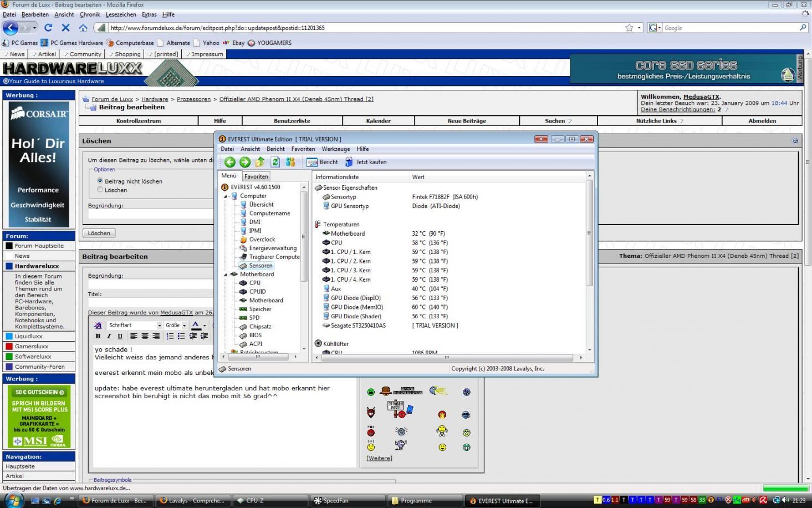Bookmark page with star icon

629,28
